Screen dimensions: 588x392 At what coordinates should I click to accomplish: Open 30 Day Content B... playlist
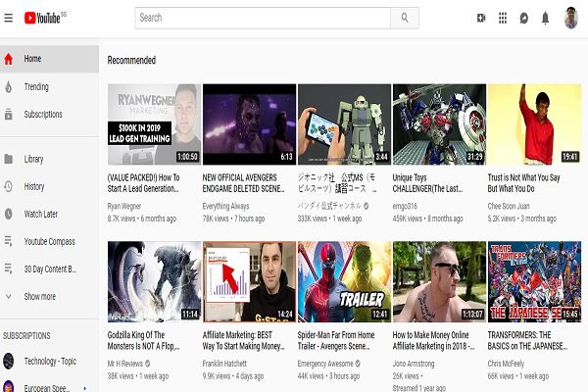(x=50, y=269)
